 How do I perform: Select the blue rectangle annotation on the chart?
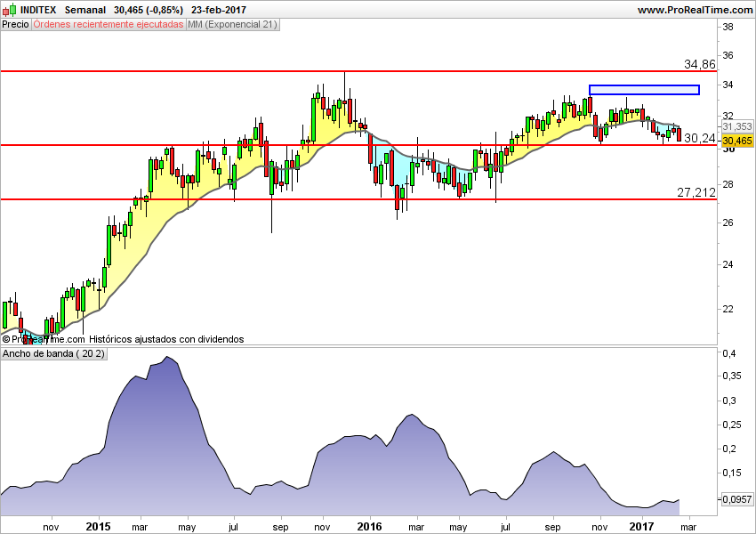(643, 89)
